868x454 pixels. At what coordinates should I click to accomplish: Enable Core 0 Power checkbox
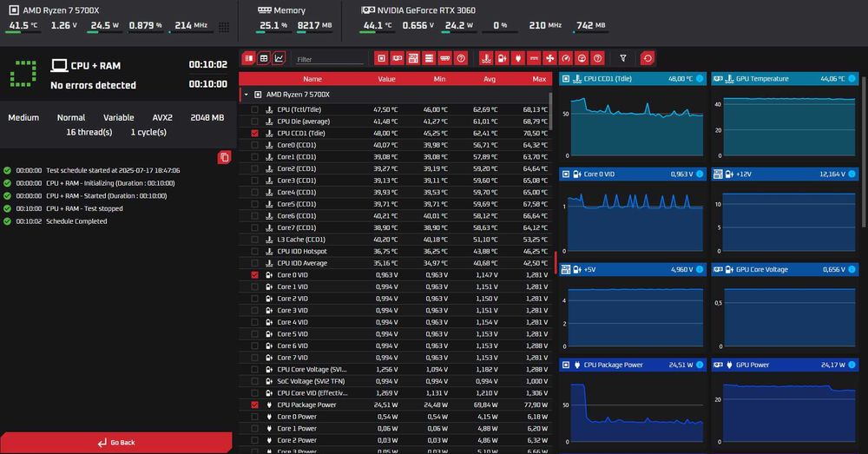tap(254, 417)
